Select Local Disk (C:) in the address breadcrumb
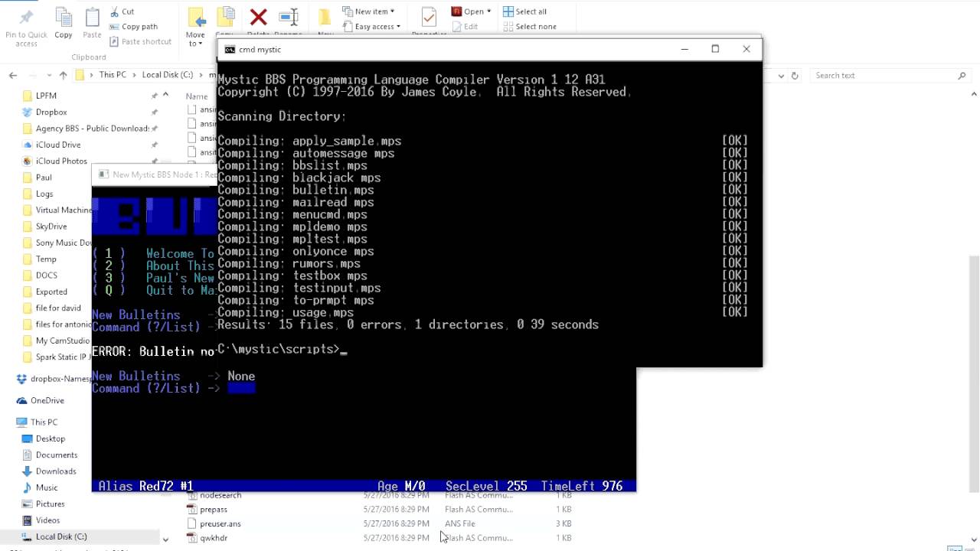This screenshot has width=980, height=551. pos(167,75)
